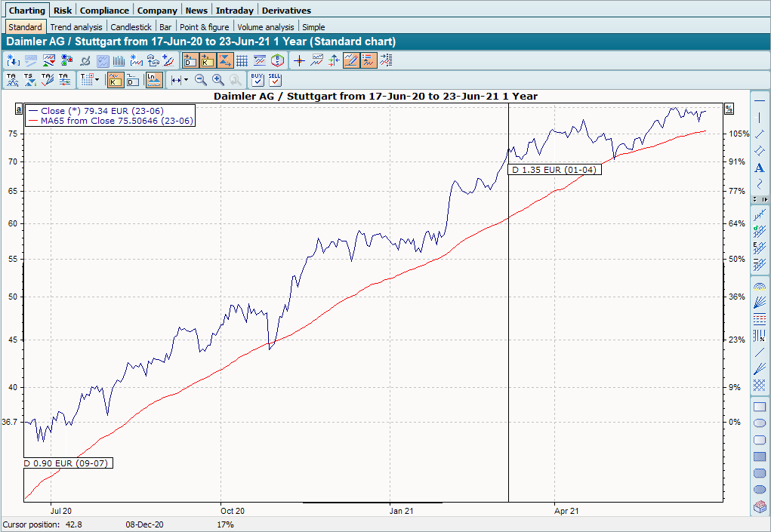Click the SELL signal icon
This screenshot has width=771, height=532.
coord(275,79)
